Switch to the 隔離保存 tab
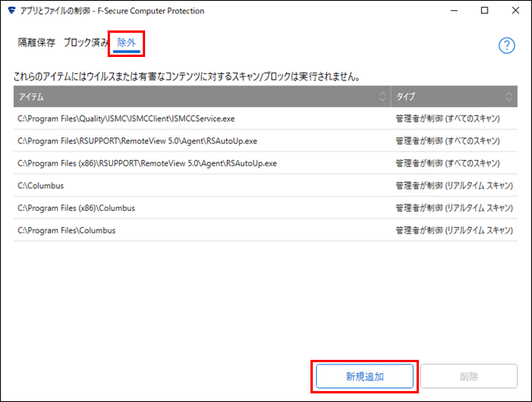This screenshot has height=402, width=532. [37, 42]
